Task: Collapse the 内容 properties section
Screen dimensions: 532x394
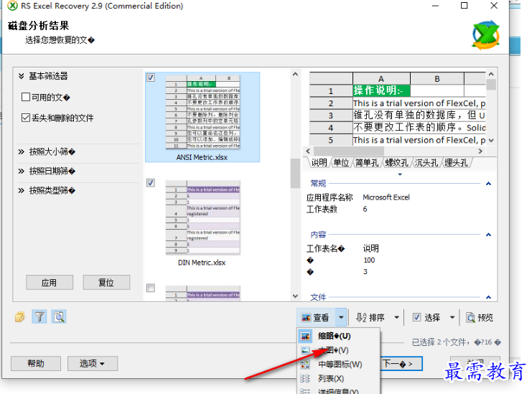Action: (489, 234)
